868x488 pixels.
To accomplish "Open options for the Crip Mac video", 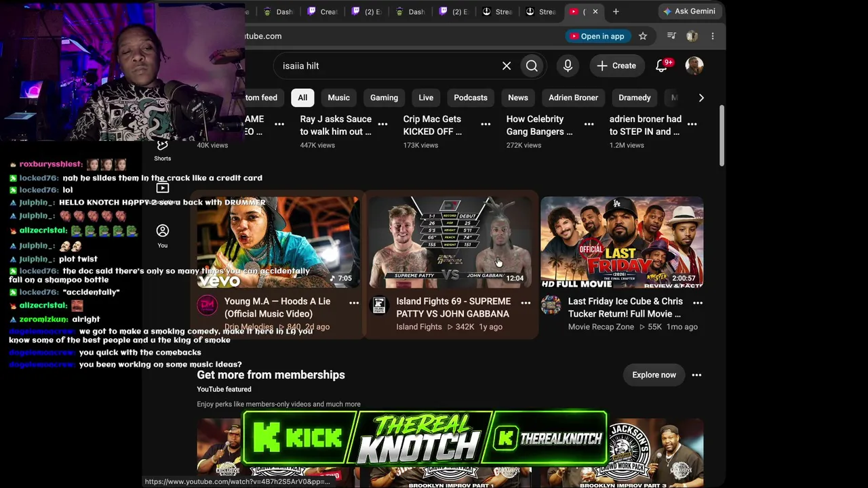I will (486, 124).
